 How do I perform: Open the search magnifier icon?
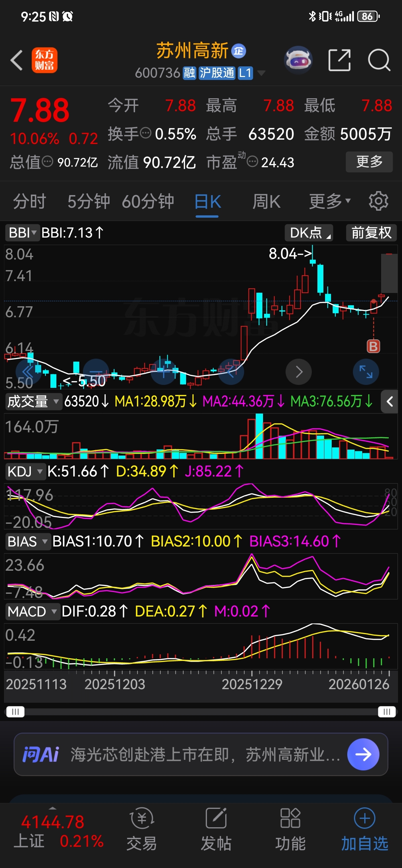(379, 60)
